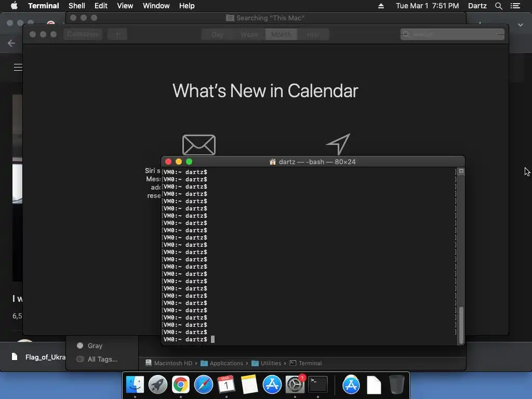
Task: Click the Dartz user name in menu bar
Action: [477, 6]
